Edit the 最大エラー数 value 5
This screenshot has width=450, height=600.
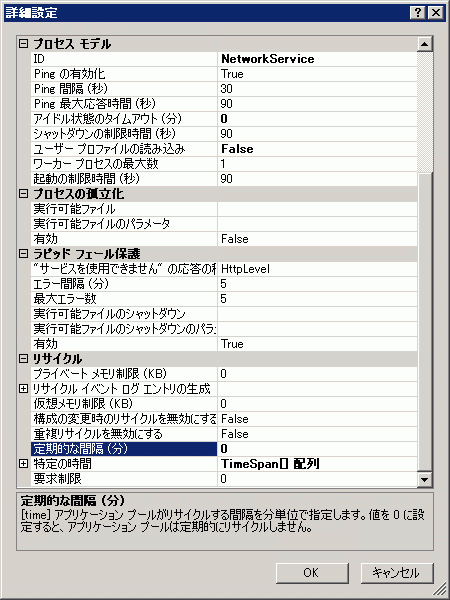318,299
